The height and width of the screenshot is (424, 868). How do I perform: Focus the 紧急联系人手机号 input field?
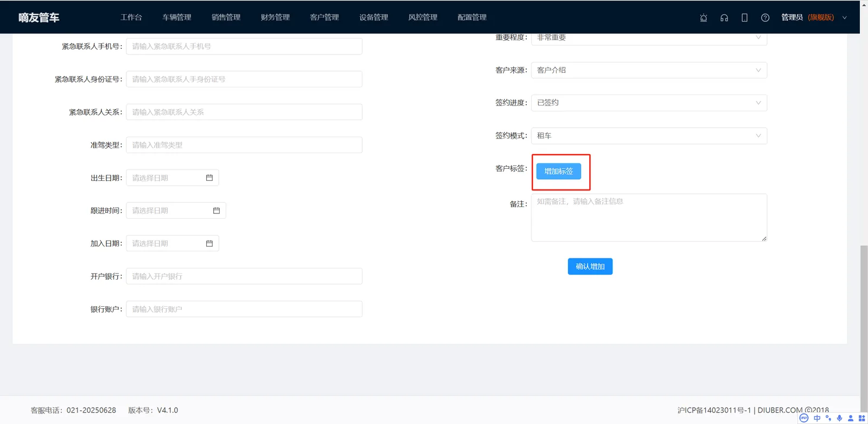click(x=244, y=46)
